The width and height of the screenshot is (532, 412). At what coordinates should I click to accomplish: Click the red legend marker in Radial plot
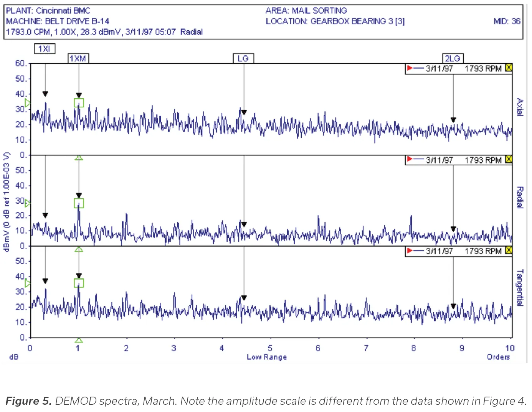pyautogui.click(x=410, y=159)
